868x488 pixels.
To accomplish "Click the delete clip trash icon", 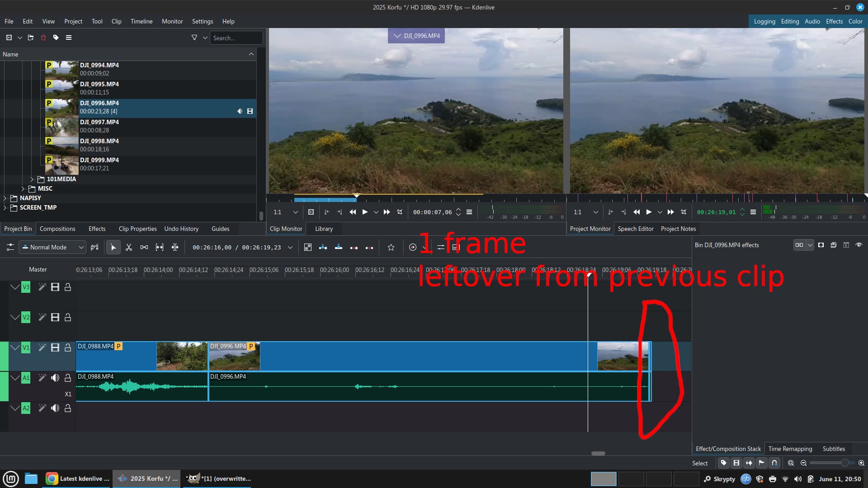I will 43,38.
